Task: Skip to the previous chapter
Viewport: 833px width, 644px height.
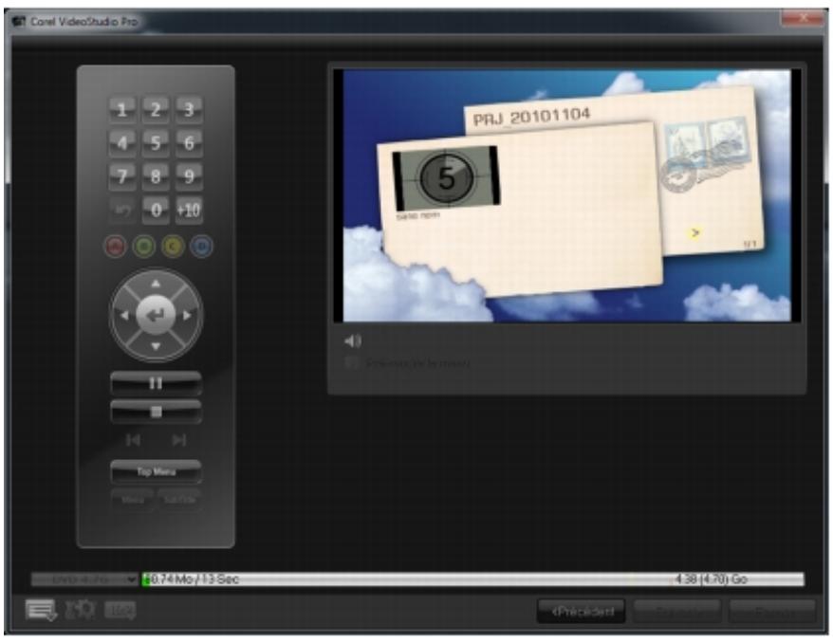Action: click(x=133, y=440)
